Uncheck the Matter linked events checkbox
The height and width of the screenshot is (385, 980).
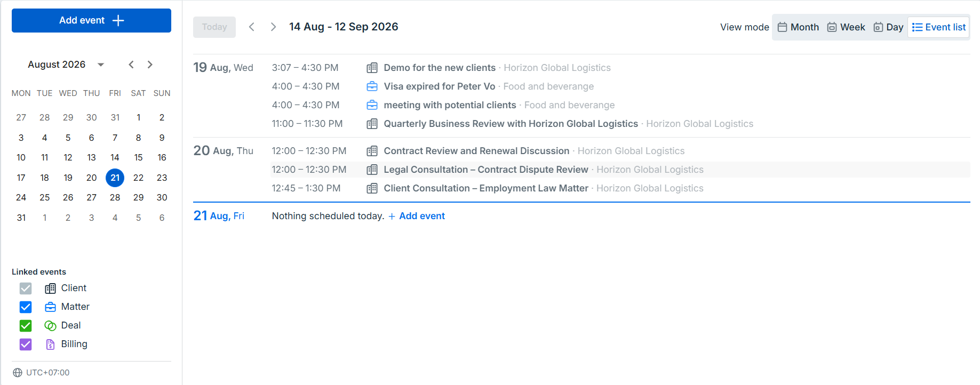point(26,307)
